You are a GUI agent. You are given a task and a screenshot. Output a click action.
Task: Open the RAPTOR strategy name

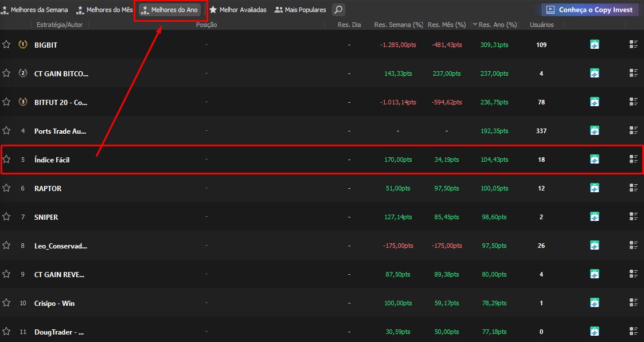(x=48, y=188)
